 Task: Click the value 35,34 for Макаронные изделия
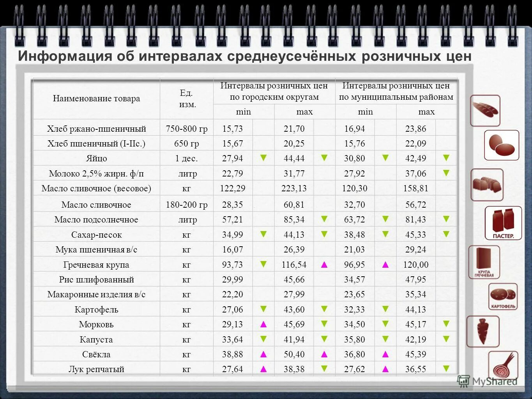416,294
